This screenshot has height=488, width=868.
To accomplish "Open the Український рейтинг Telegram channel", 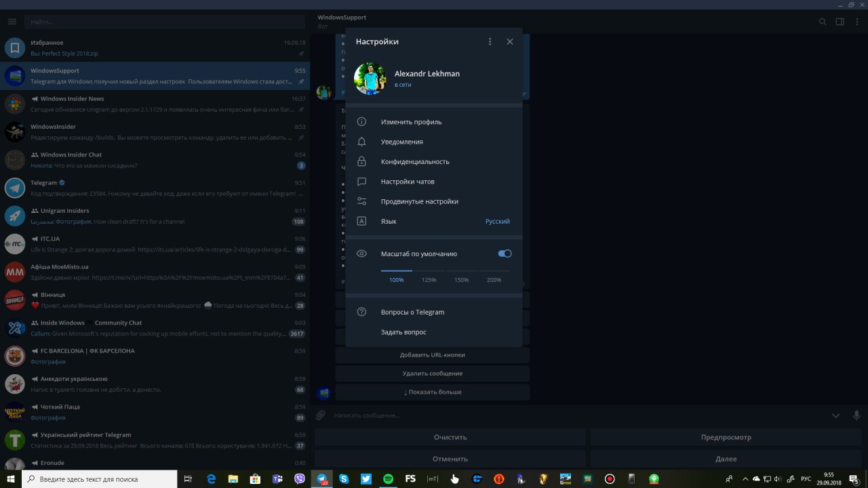I will point(155,440).
